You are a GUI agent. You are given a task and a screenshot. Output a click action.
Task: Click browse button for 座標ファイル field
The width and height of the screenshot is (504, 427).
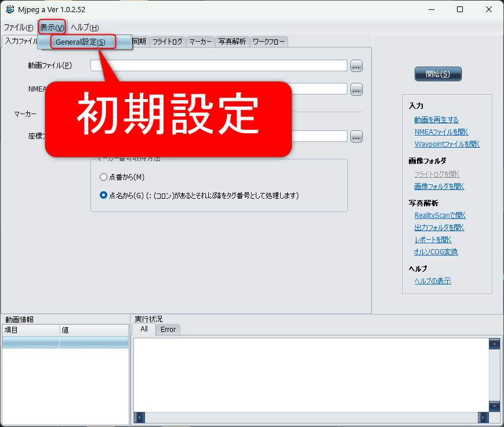(356, 137)
